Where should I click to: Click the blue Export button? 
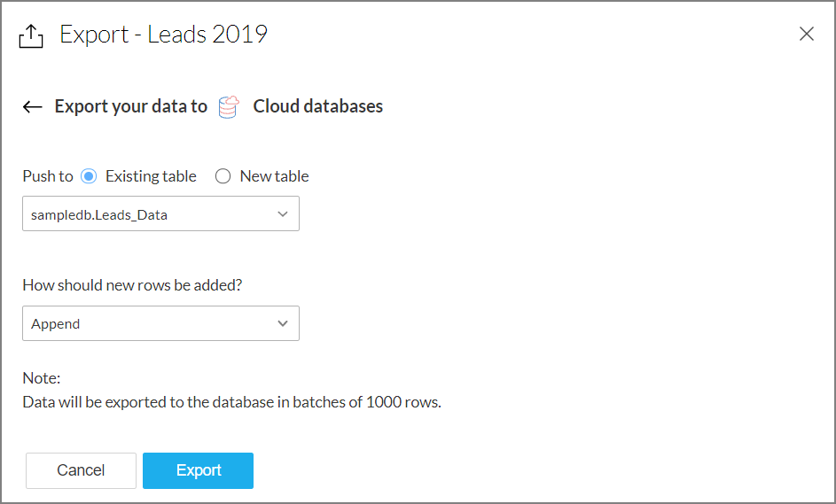pyautogui.click(x=198, y=470)
